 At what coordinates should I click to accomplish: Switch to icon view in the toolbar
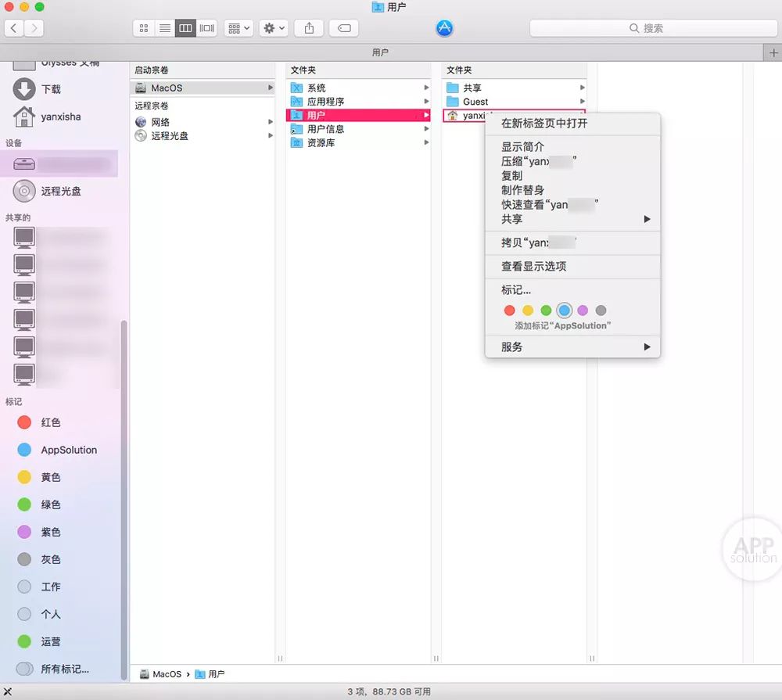(x=143, y=27)
